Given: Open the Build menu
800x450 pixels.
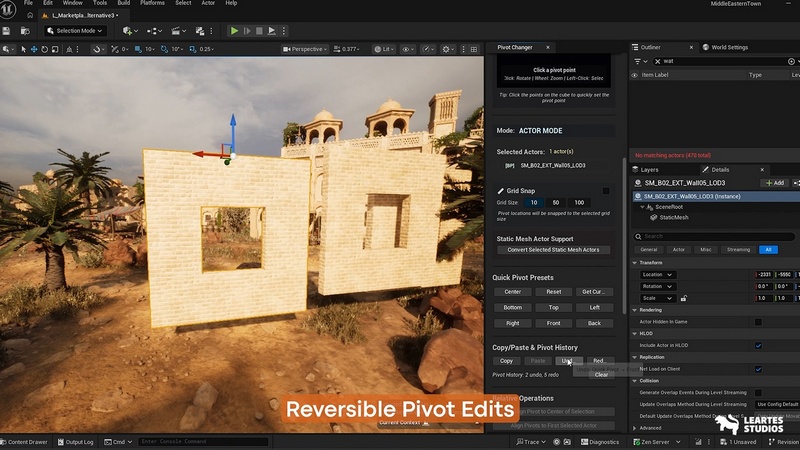Looking at the screenshot, I should 124,3.
